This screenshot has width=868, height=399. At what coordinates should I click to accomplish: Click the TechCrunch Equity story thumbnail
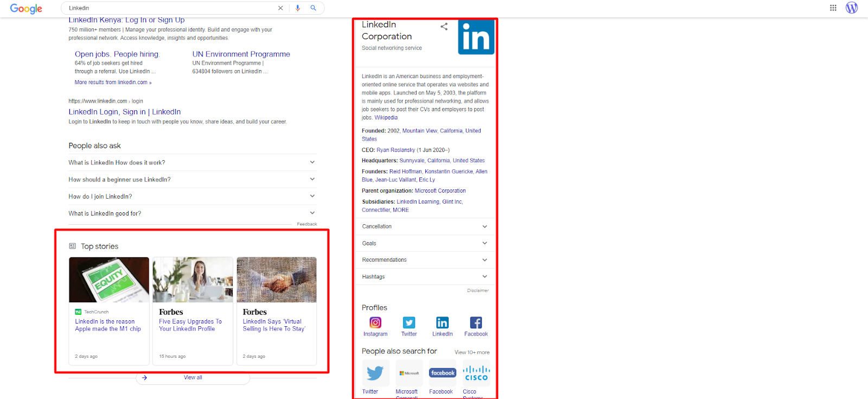[x=109, y=280]
